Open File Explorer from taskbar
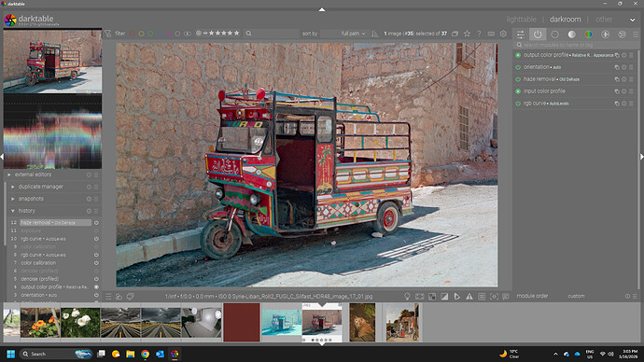Screen dimensions: 644x362 click(130, 354)
